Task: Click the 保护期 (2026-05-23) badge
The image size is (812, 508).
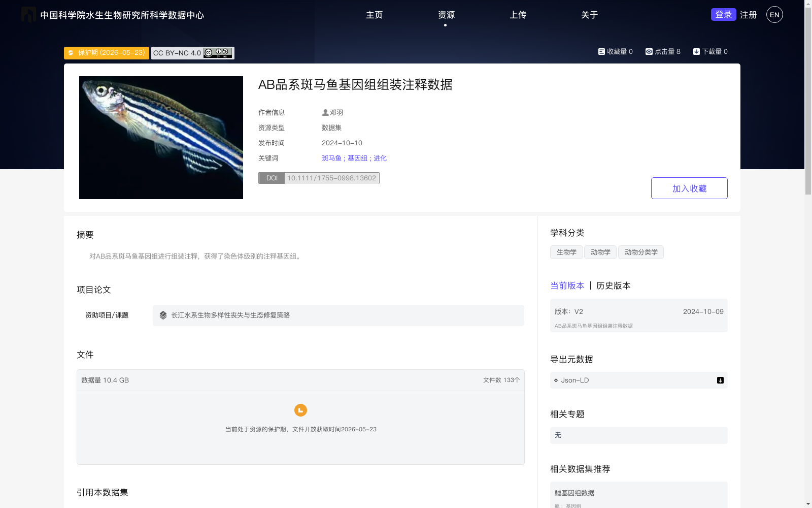Action: [x=107, y=53]
